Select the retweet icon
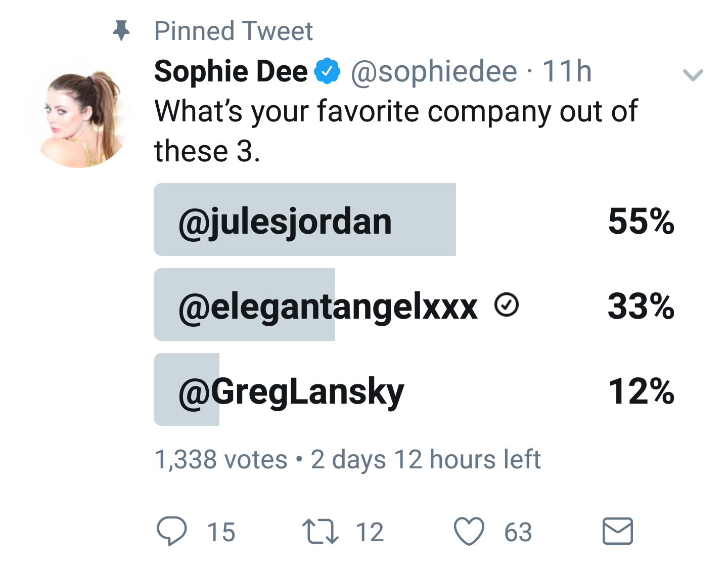Screen dimensions: 728x568 click(x=319, y=531)
